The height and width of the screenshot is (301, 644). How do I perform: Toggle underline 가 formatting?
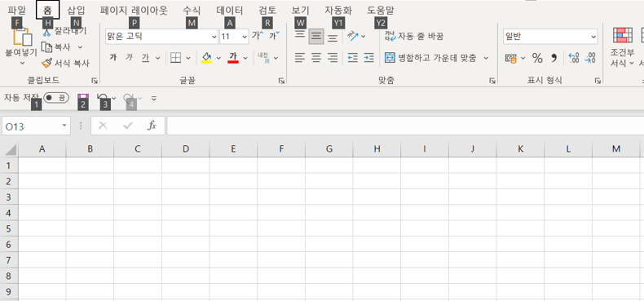[145, 58]
